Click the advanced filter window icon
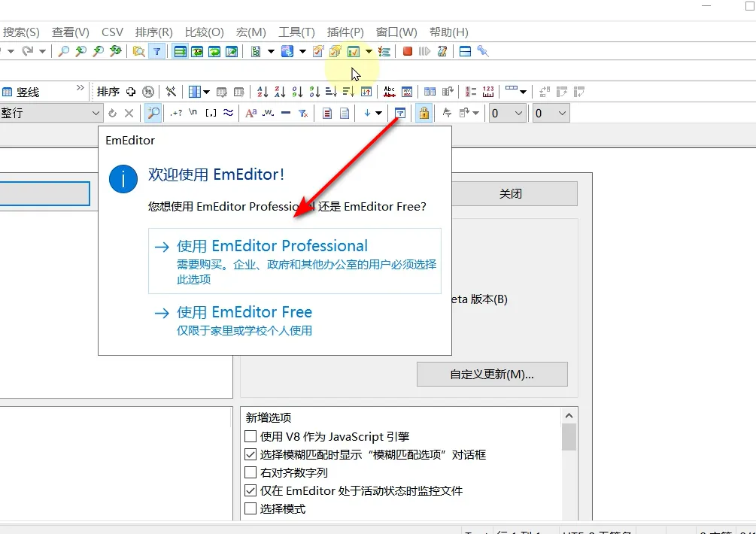756x534 pixels. click(x=399, y=114)
